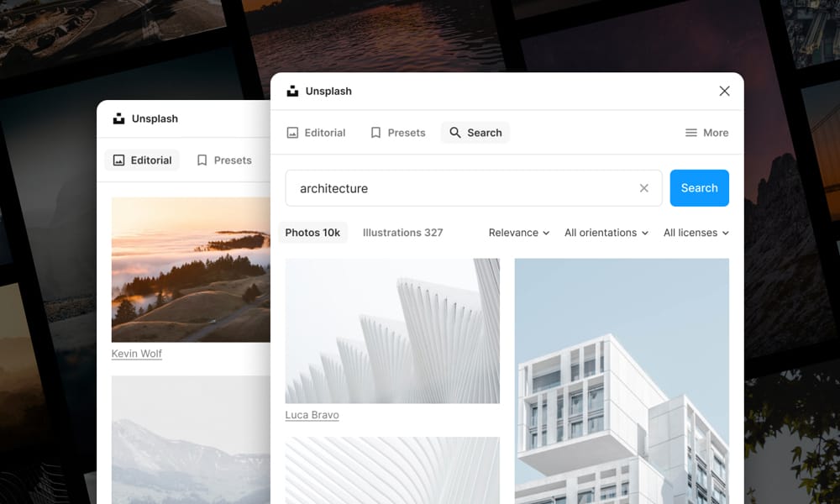
Task: Open Presets tab in the back panel
Action: click(223, 160)
